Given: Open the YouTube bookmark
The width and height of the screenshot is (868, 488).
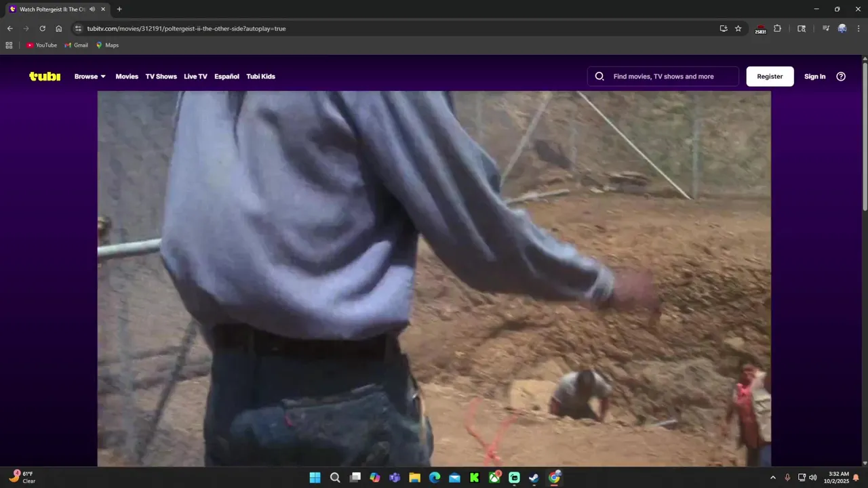Looking at the screenshot, I should [x=41, y=45].
